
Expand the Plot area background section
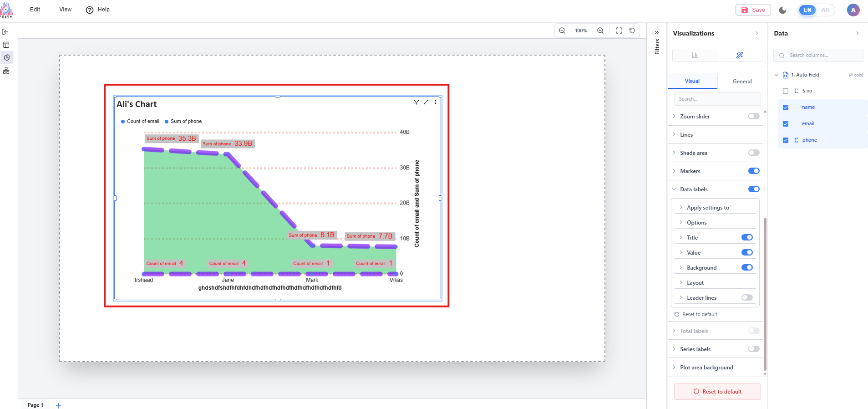coord(706,368)
